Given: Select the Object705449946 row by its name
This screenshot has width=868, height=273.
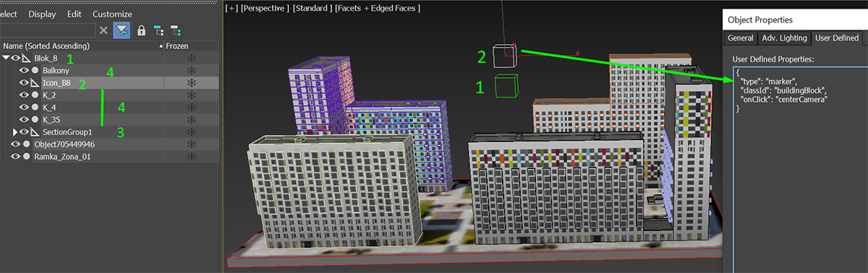Looking at the screenshot, I should click(64, 144).
